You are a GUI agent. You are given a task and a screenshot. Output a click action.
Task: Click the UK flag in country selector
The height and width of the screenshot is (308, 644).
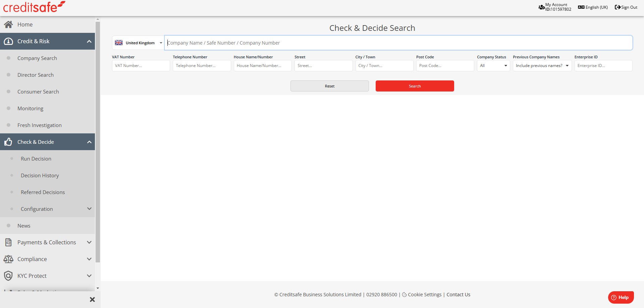(119, 43)
